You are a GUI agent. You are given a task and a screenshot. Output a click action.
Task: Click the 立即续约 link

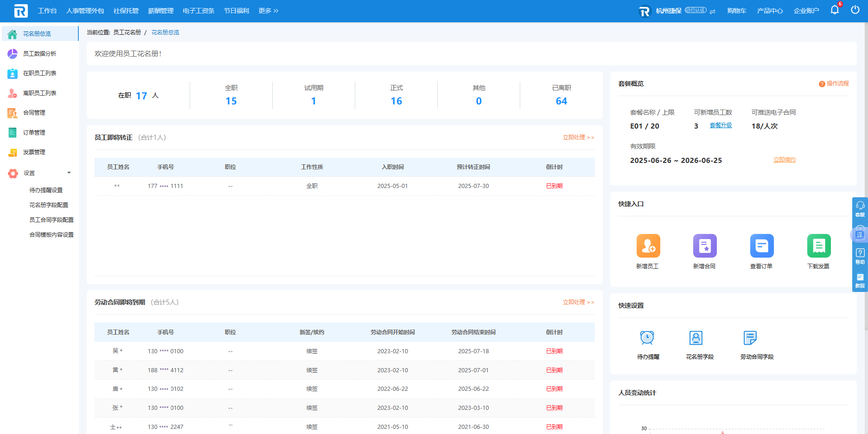[784, 160]
